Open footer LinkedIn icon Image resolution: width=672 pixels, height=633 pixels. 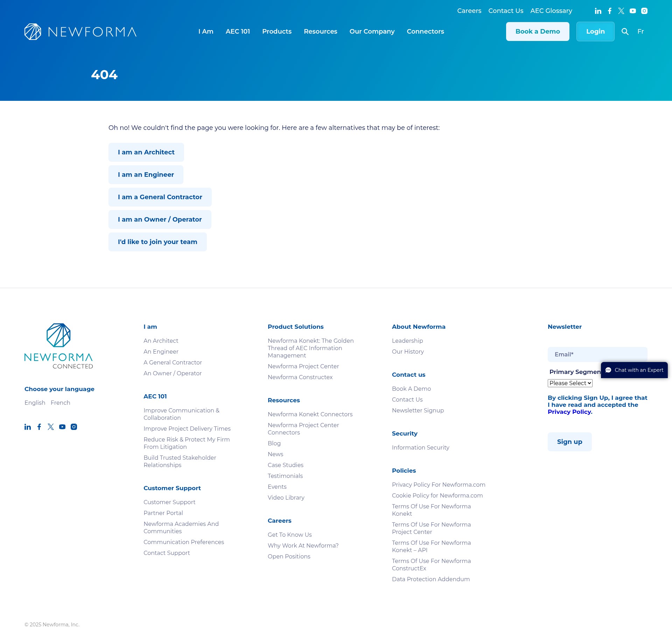pos(28,427)
